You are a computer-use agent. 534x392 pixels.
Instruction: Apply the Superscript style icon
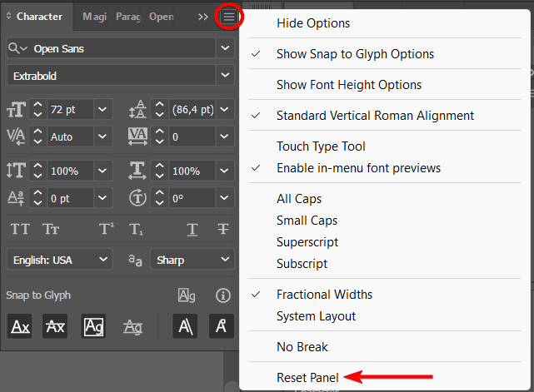pyautogui.click(x=107, y=230)
